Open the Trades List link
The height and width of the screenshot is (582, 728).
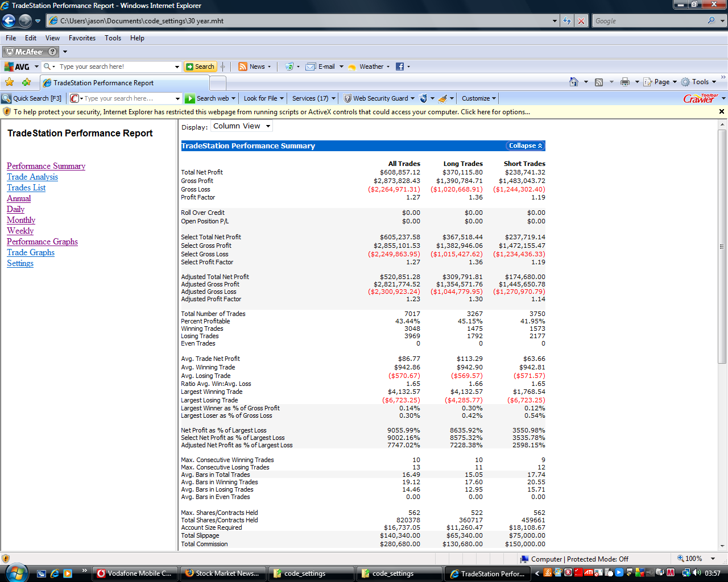pos(26,188)
